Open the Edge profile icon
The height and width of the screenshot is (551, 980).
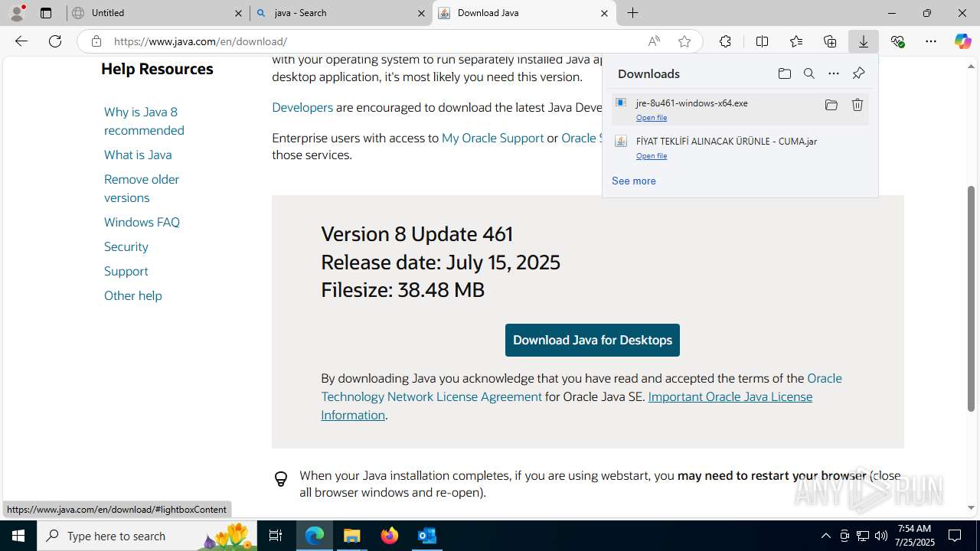pyautogui.click(x=17, y=13)
